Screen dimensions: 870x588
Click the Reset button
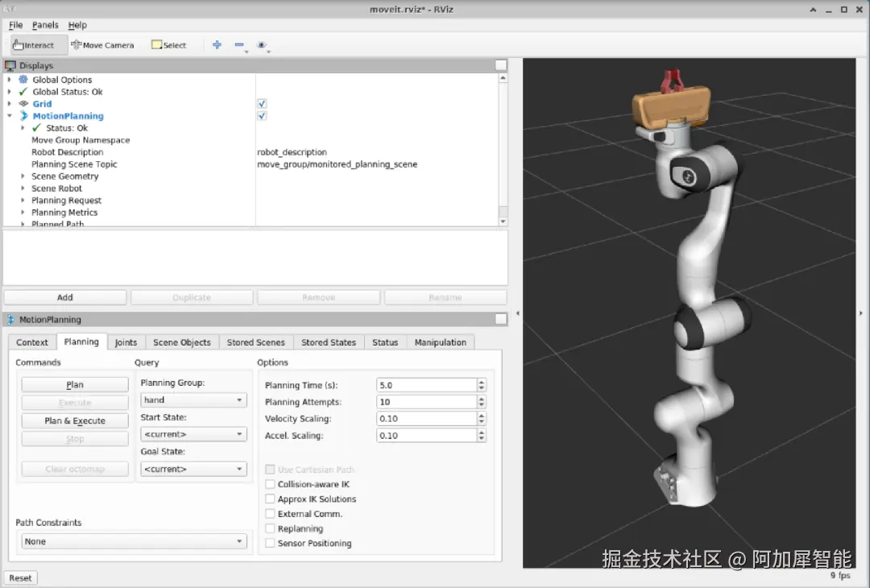pos(20,578)
